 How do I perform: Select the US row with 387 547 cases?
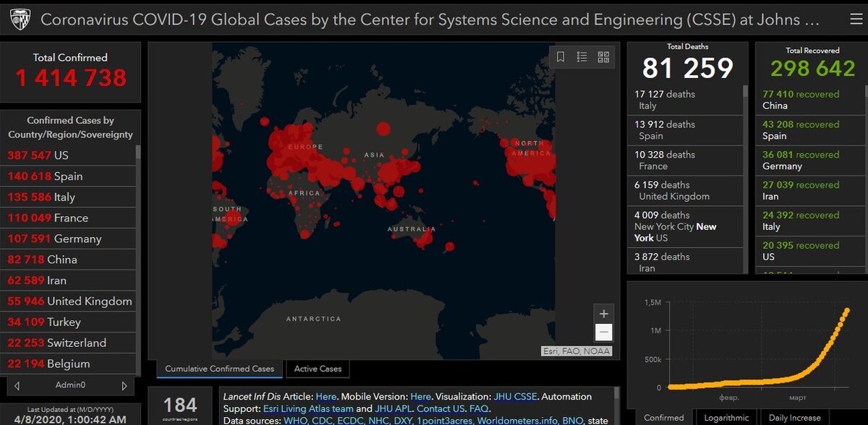[x=68, y=155]
